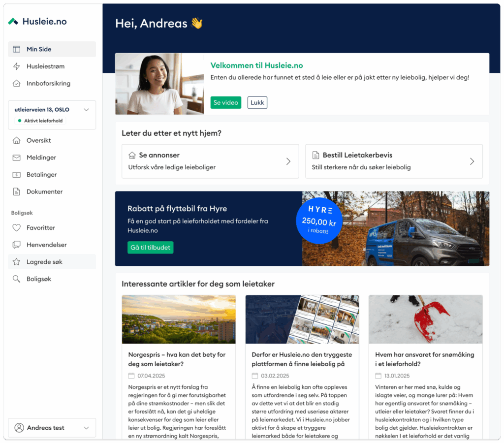504x443 pixels.
Task: Click the magnifier Boligsøk icon
Action: point(17,279)
